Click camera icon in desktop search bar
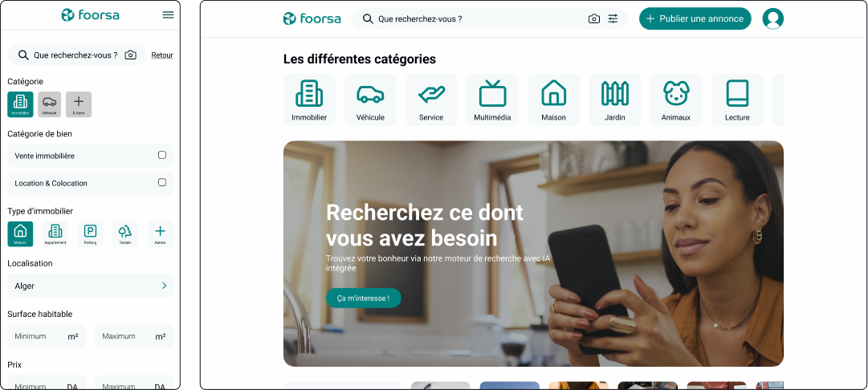Viewport: 868px width, 390px height. [x=594, y=18]
